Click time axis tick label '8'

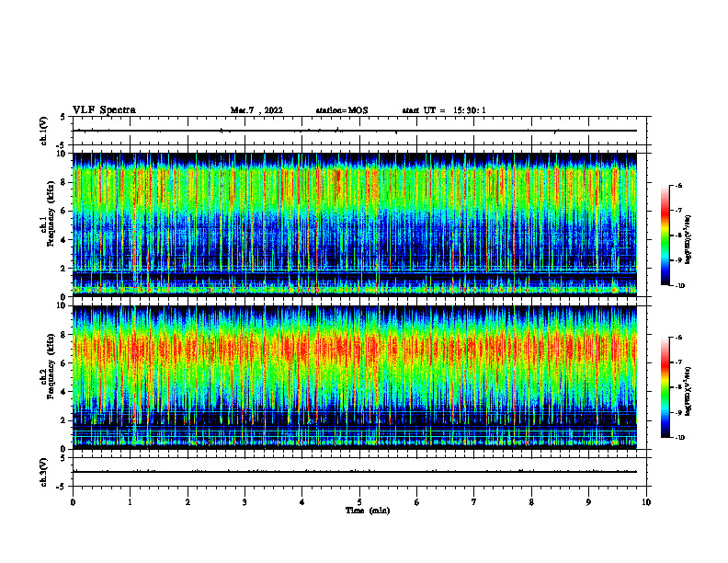(531, 502)
